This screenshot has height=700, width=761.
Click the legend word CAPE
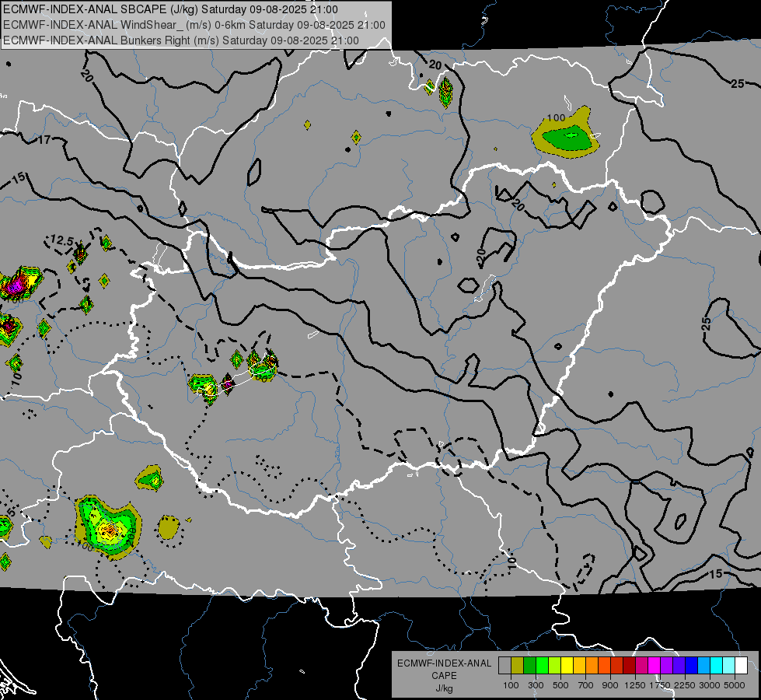click(444, 675)
